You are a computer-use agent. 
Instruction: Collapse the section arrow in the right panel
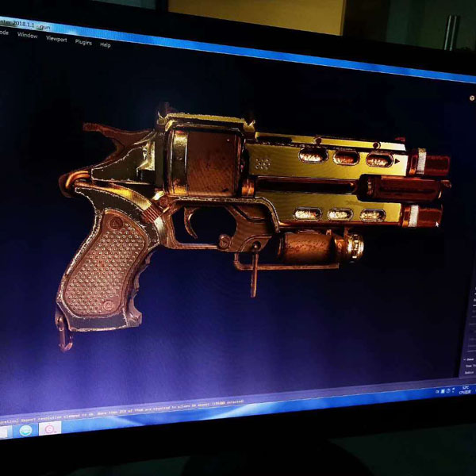click(x=466, y=359)
